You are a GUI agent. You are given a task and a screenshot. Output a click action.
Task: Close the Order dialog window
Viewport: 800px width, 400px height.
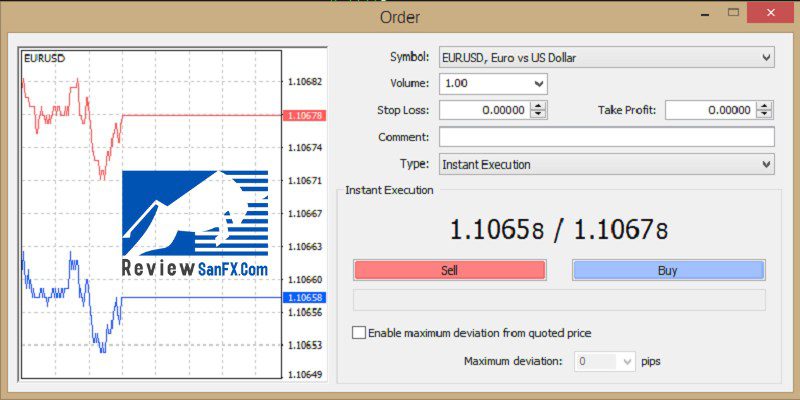pos(773,12)
